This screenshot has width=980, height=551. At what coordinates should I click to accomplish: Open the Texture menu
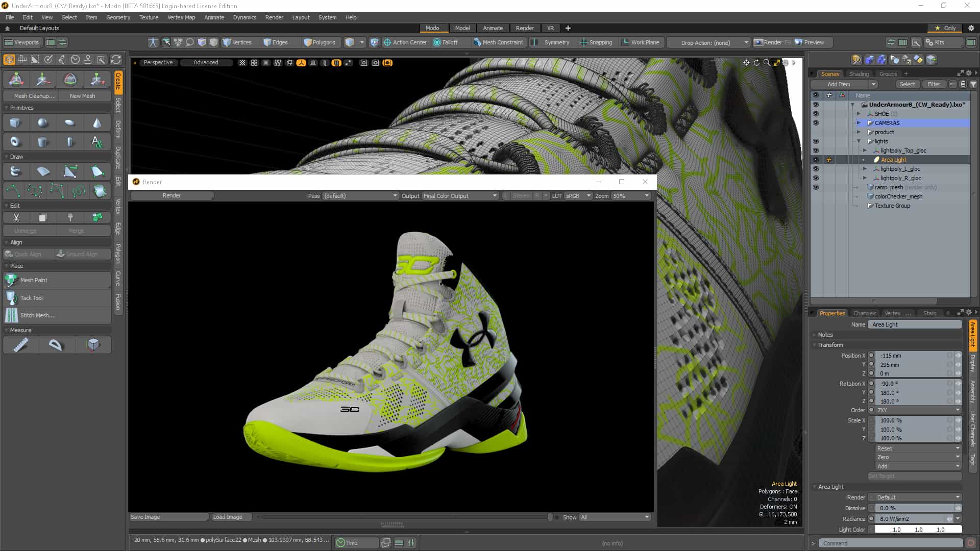coord(149,17)
